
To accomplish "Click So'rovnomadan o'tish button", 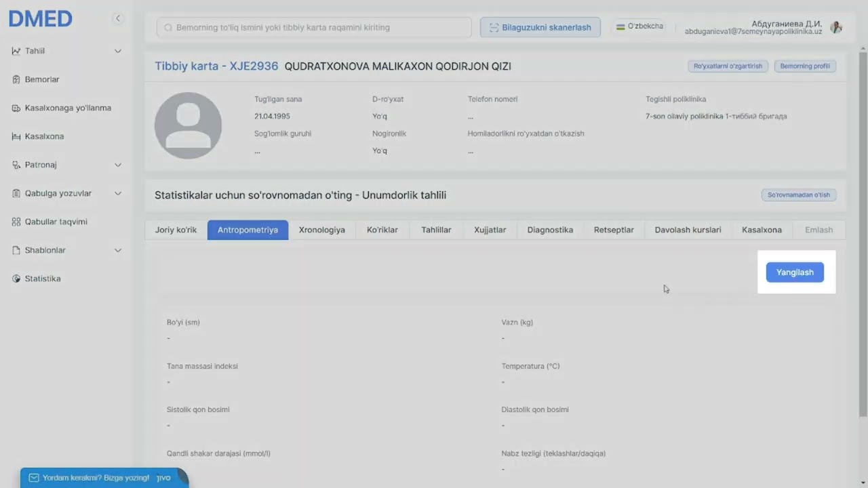I will tap(799, 195).
